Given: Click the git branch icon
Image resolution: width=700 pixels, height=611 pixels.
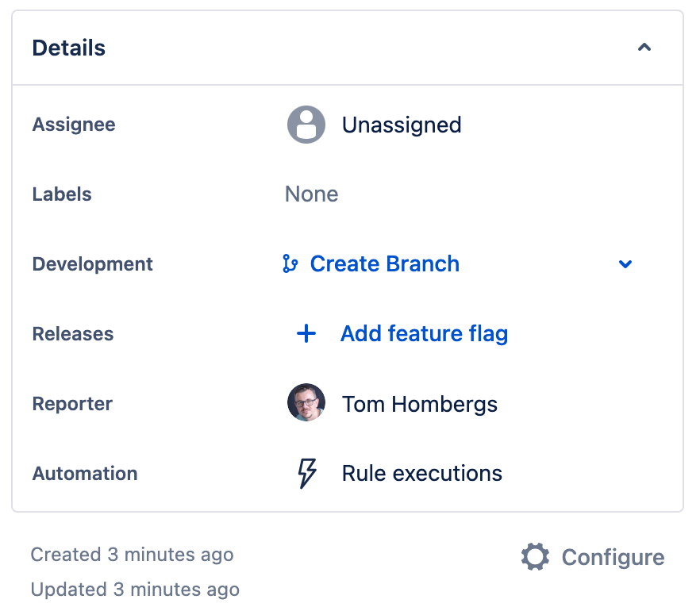Looking at the screenshot, I should (290, 264).
